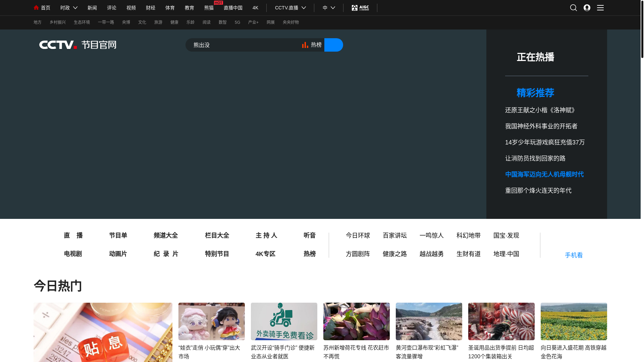Screen dimensions: 644x362
Task: Go to 生态环境 sub-navigation link
Action: click(x=82, y=22)
